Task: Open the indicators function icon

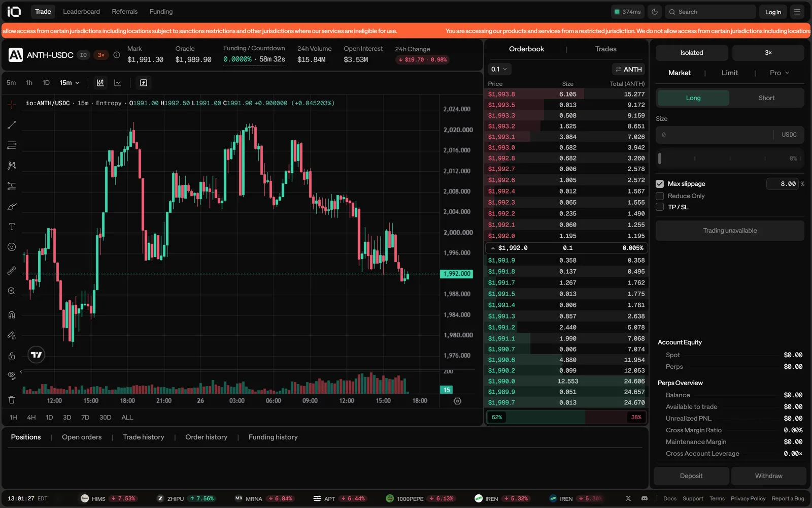Action: [144, 83]
